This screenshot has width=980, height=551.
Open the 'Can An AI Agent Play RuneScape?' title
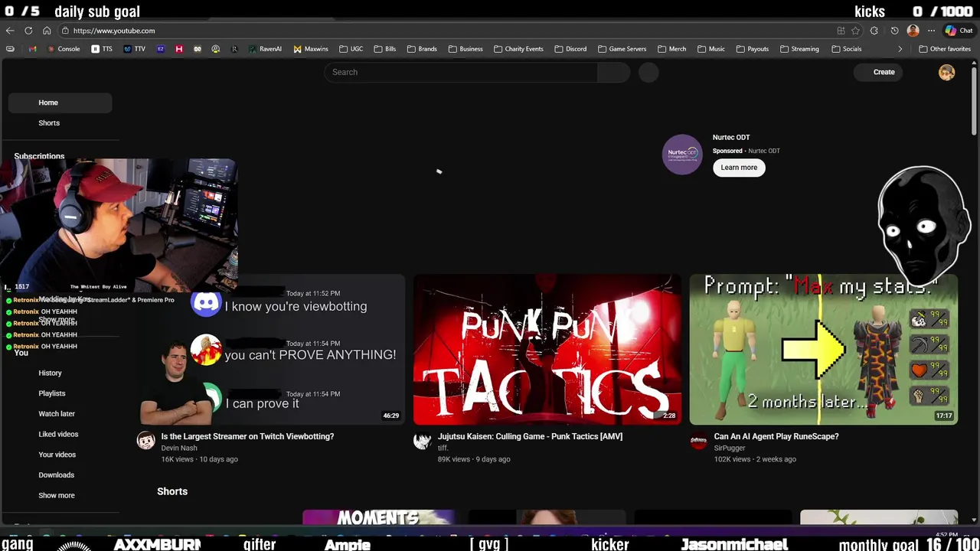tap(776, 436)
